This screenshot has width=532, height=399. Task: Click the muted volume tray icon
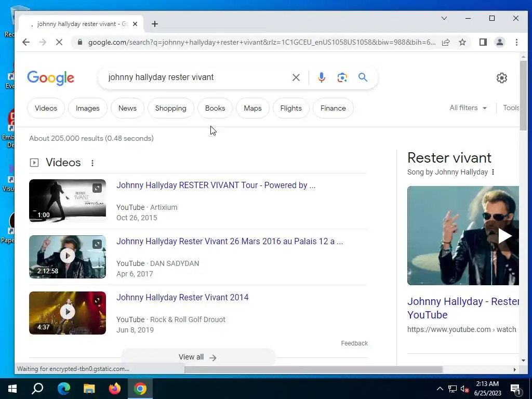[464, 389]
